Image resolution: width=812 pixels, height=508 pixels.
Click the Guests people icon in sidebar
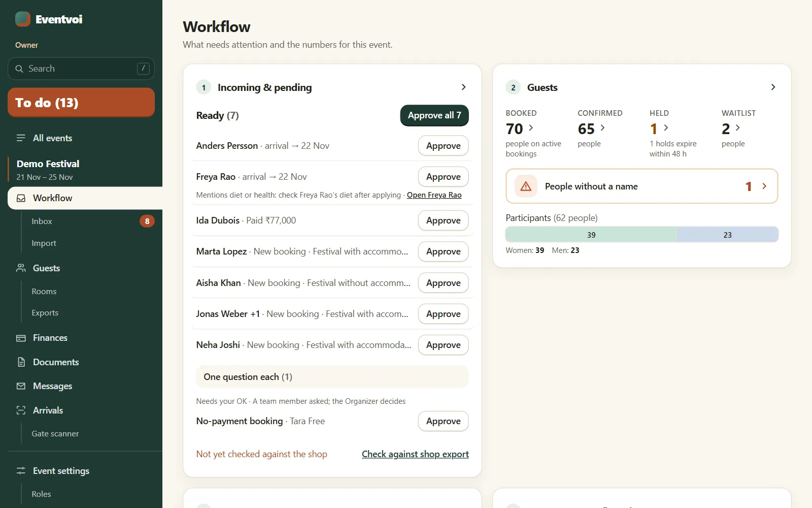pos(21,268)
